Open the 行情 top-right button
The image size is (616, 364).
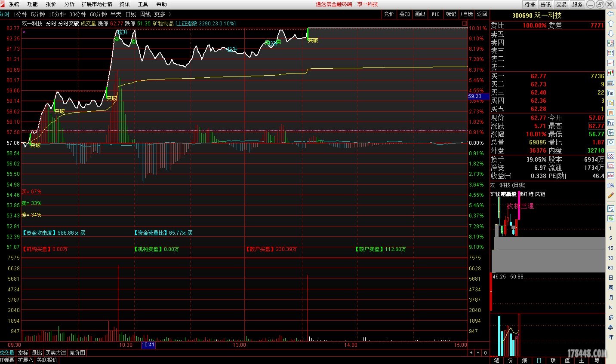(x=530, y=4)
